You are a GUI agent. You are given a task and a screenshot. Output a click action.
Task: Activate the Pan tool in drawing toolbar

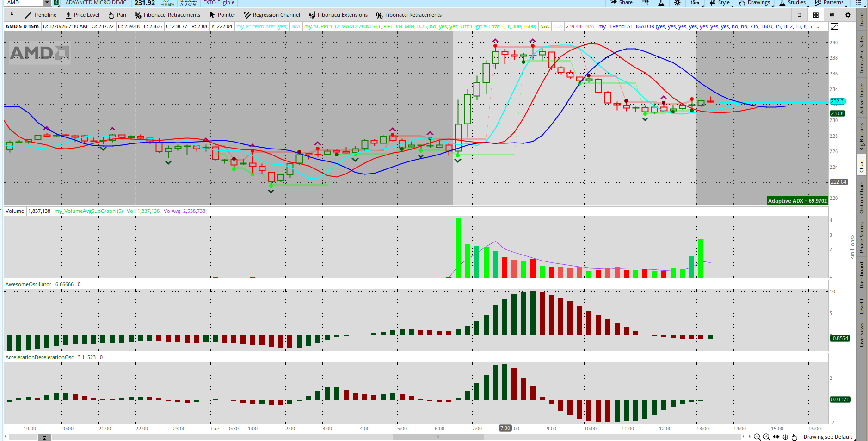click(117, 15)
